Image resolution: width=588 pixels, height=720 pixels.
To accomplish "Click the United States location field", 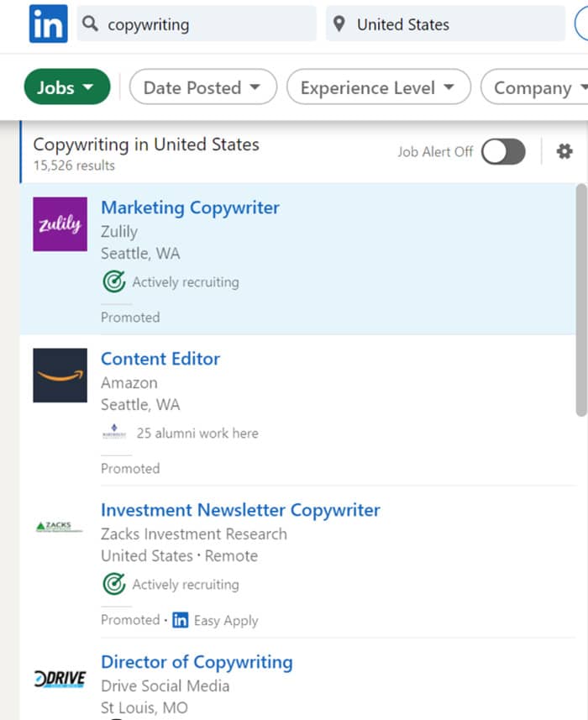I will [445, 24].
